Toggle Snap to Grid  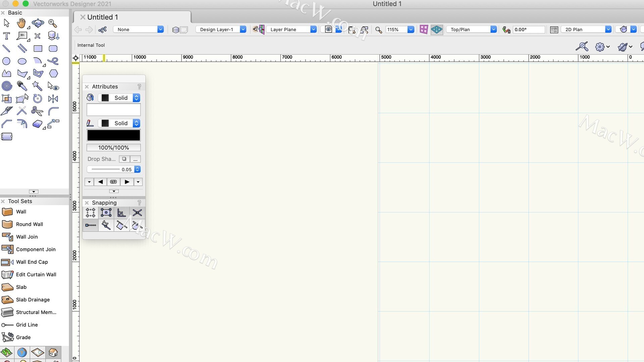tap(91, 213)
